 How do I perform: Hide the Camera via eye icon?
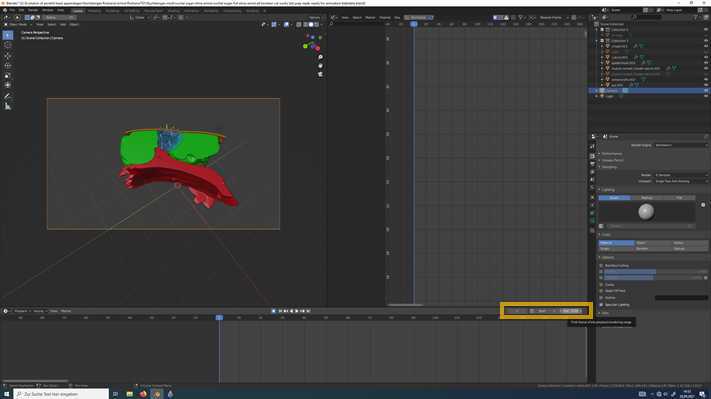[x=706, y=91]
